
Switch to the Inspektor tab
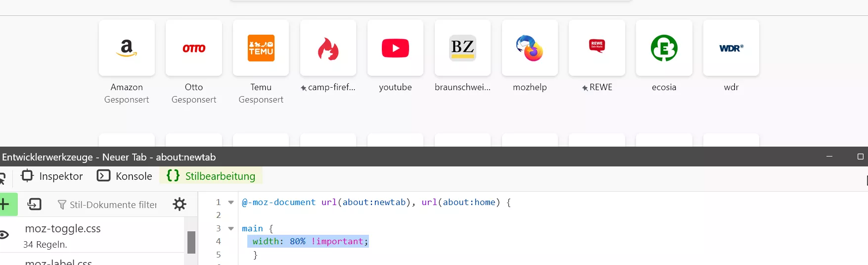52,176
